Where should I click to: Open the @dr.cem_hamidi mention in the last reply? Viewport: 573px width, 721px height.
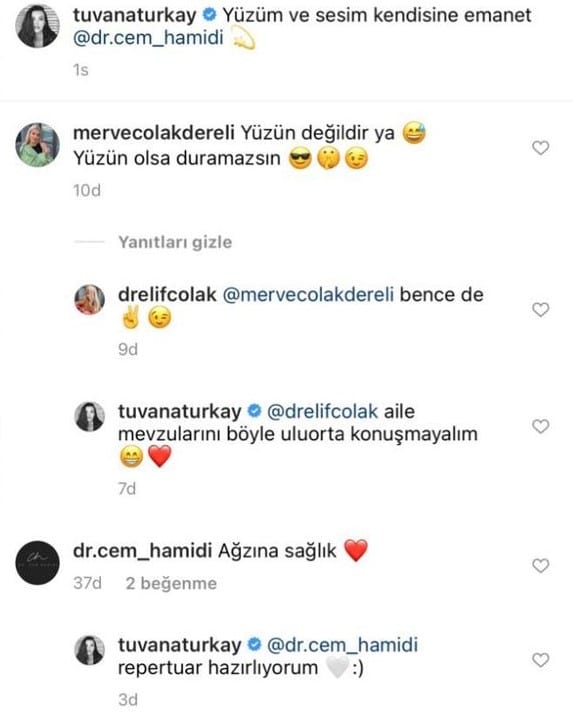pyautogui.click(x=342, y=645)
